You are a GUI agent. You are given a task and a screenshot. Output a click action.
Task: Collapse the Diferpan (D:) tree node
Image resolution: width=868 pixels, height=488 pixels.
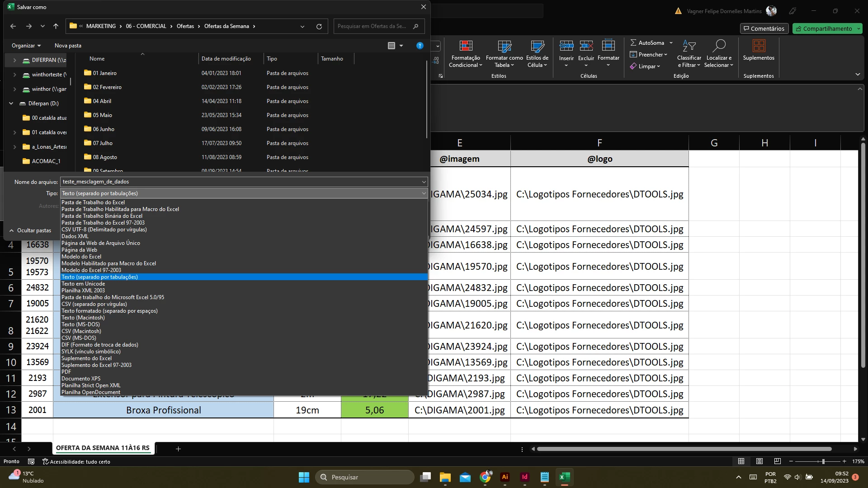pos(11,103)
